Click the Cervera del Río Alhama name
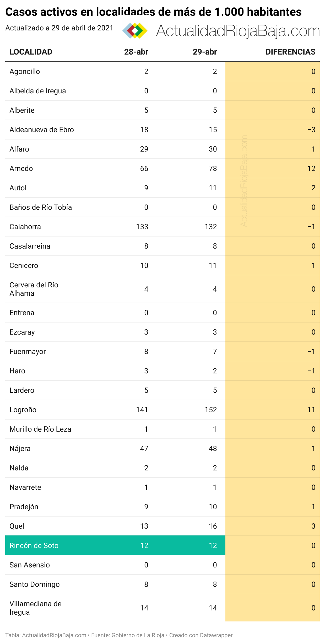Screen dimensions: 325x644 [x=34, y=289]
